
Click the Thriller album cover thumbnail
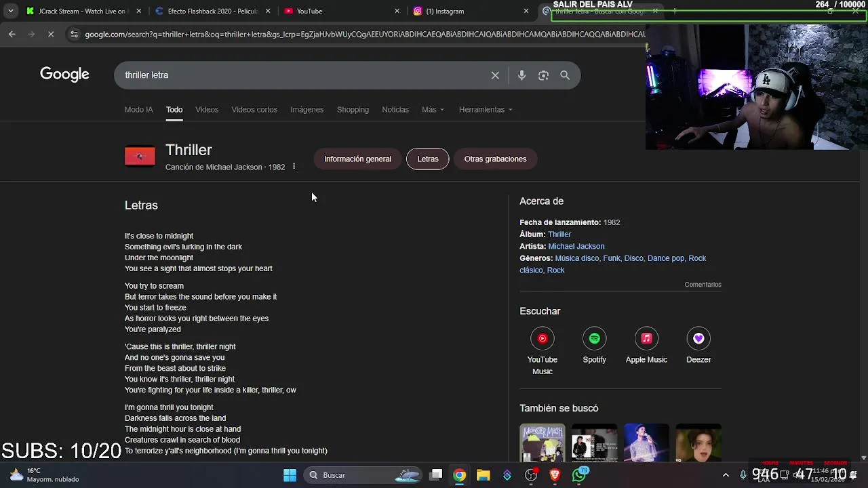(140, 157)
